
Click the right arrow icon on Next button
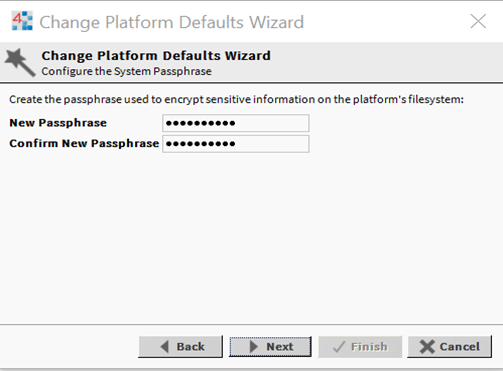point(254,347)
